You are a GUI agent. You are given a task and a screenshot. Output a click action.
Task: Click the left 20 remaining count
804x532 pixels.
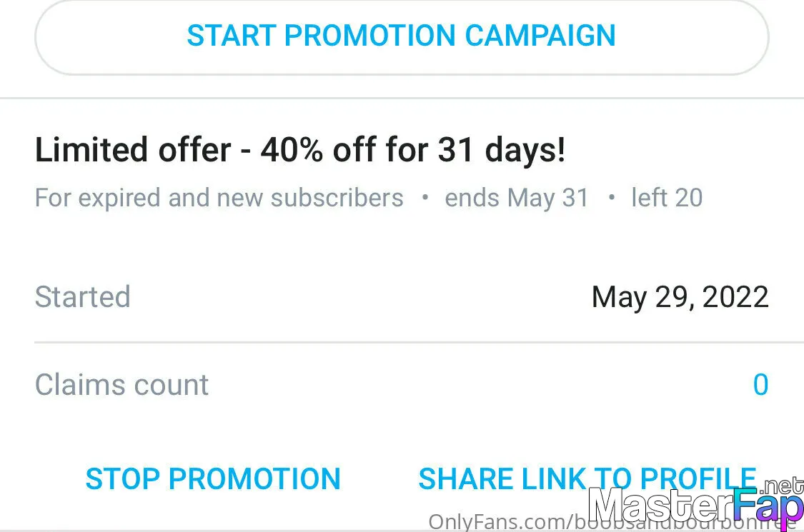[x=667, y=198]
